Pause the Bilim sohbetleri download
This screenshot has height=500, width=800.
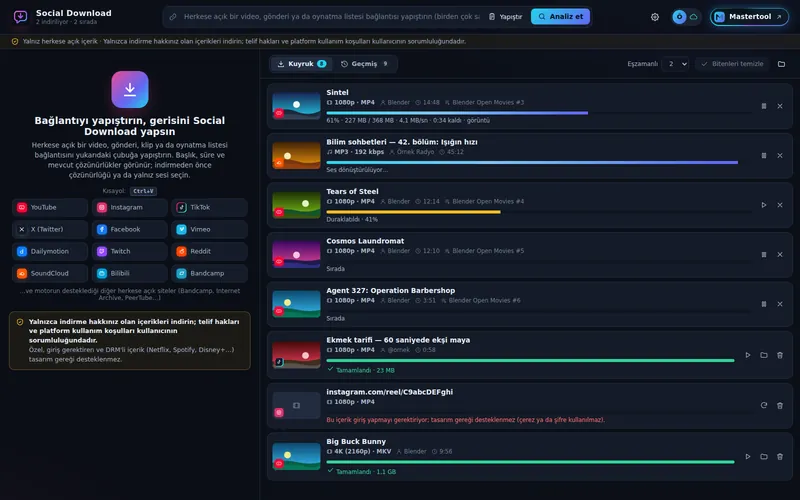click(x=764, y=156)
